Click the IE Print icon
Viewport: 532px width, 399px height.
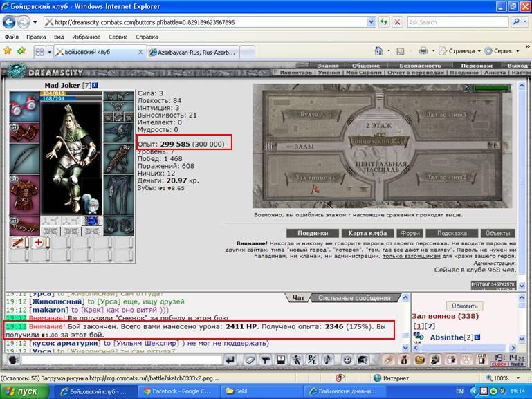tap(423, 51)
